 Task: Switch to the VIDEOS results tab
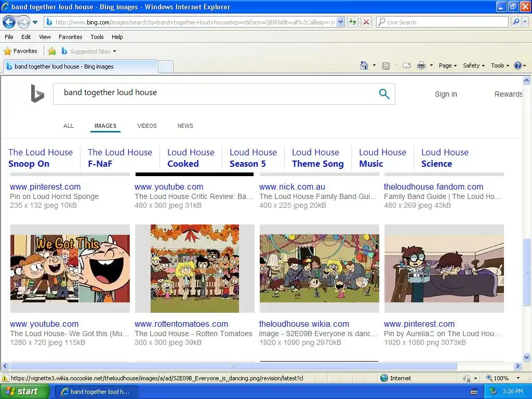(147, 126)
